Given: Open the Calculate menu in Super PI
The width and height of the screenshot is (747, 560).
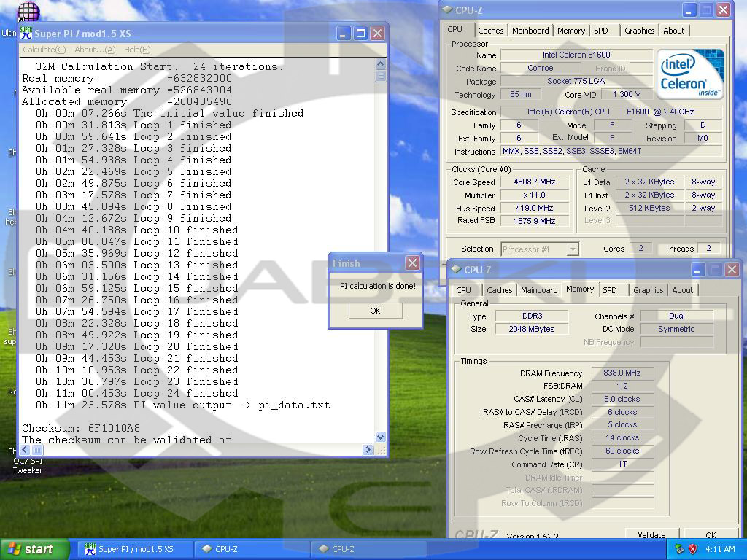Looking at the screenshot, I should [44, 50].
